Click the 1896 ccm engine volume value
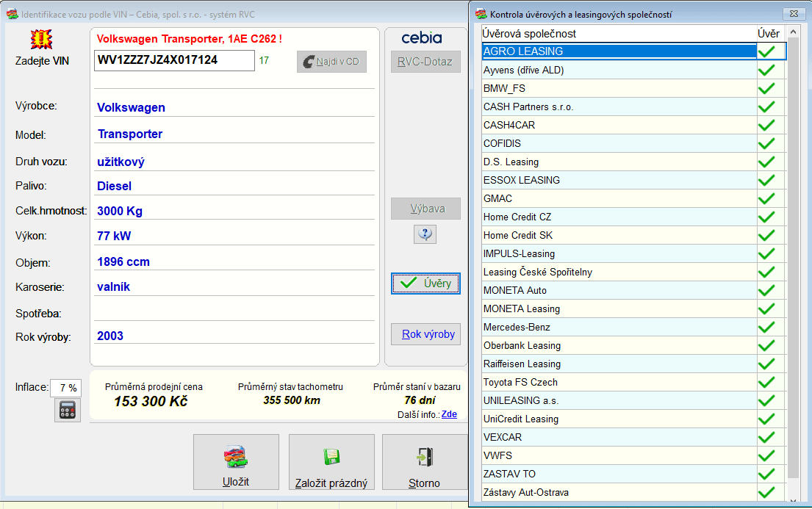This screenshot has width=812, height=509. click(x=123, y=262)
